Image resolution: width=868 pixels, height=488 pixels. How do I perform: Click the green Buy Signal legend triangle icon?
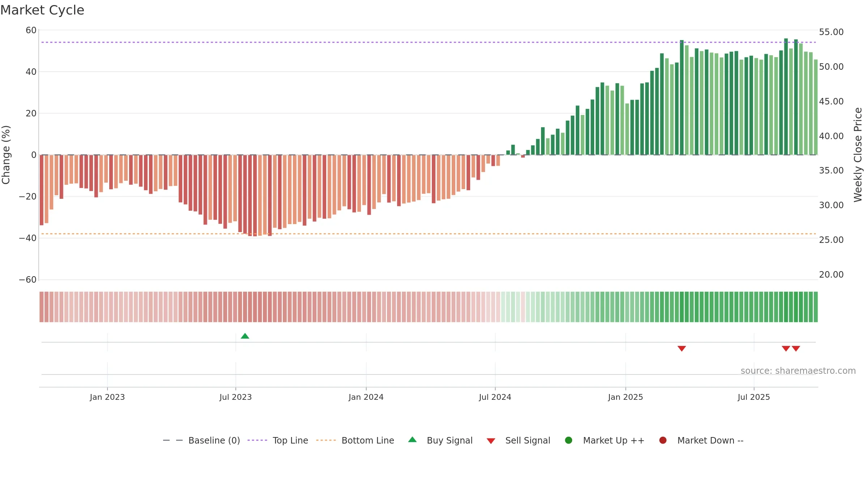[412, 440]
